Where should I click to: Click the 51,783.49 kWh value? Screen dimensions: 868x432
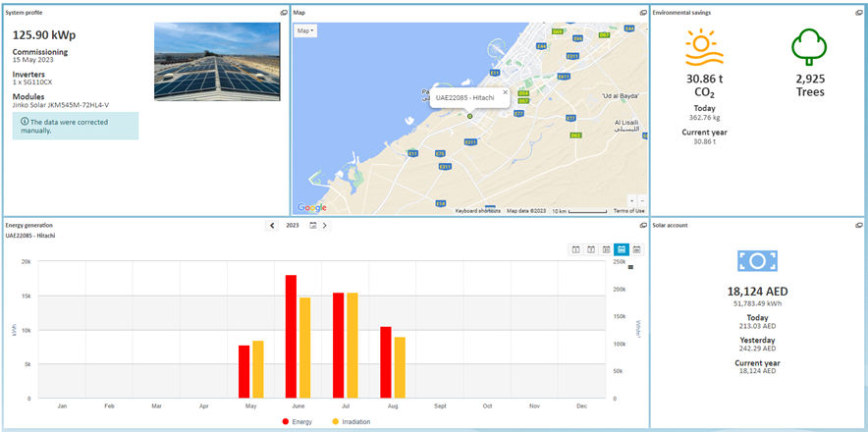click(757, 303)
